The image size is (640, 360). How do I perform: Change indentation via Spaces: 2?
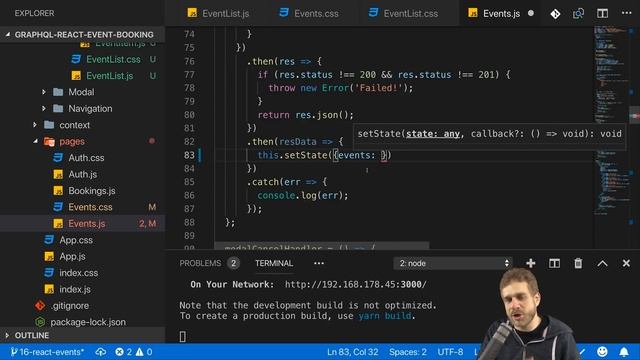click(408, 352)
